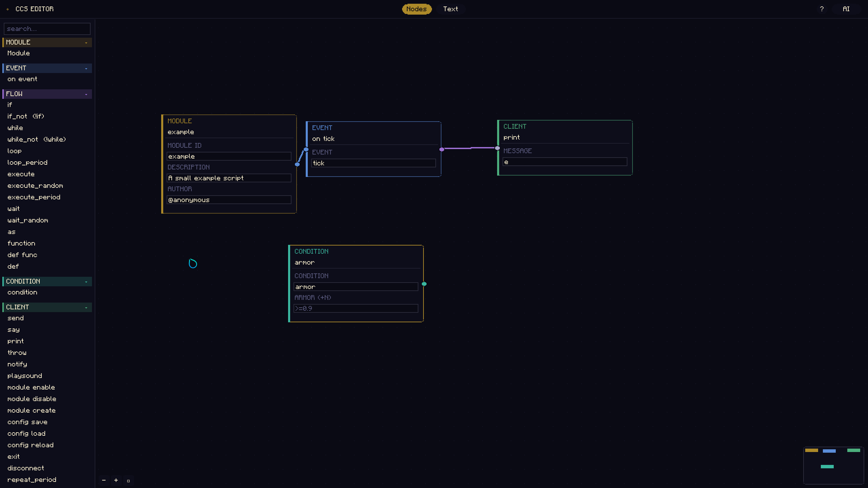Viewport: 868px width, 488px height.
Task: Add a 'wait_random' node
Action: tap(47, 220)
